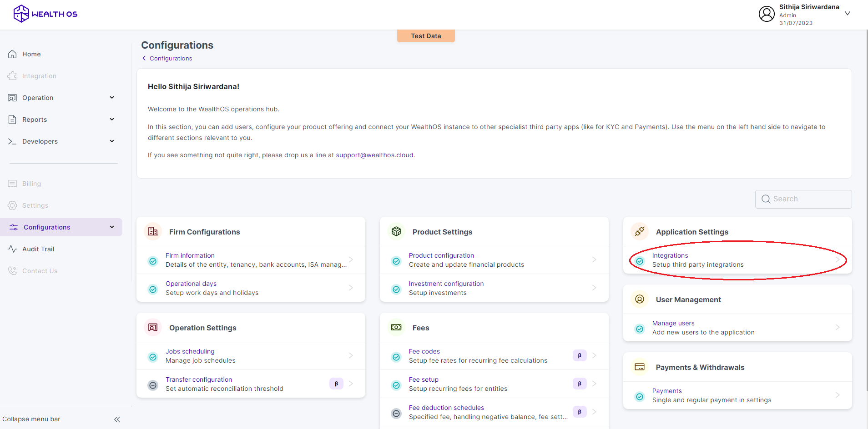Open Audit Trail sidebar item

[38, 249]
